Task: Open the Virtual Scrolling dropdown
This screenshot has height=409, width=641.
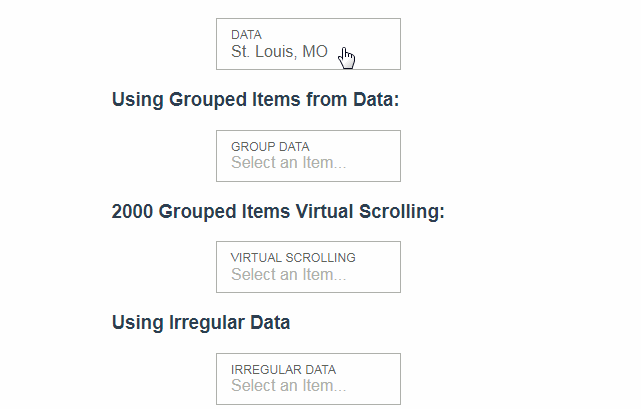Action: pos(308,267)
